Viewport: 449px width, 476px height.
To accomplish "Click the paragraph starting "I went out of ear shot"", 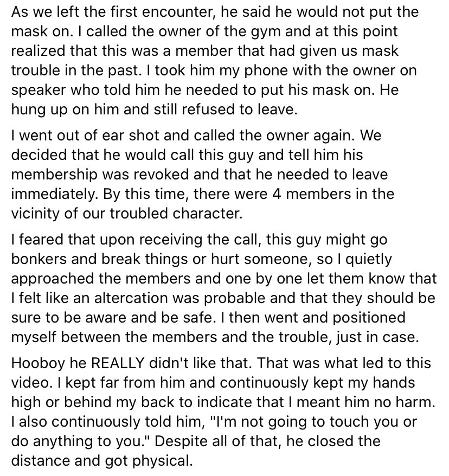I will 202,174.
